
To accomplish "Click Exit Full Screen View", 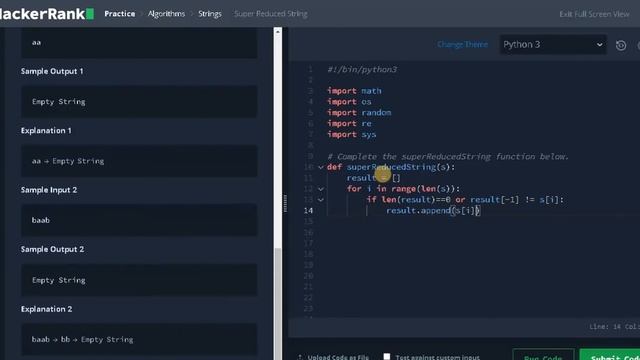I will pos(594,14).
